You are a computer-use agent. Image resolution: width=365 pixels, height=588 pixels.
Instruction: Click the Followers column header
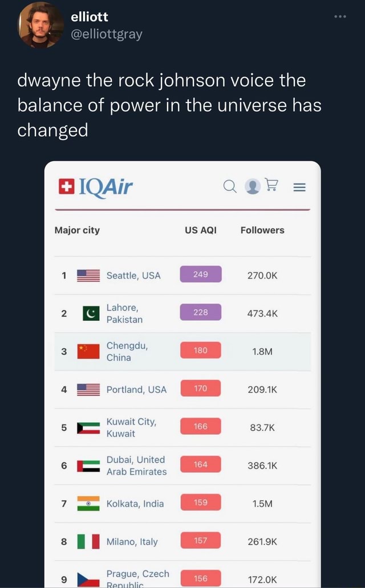tap(262, 230)
